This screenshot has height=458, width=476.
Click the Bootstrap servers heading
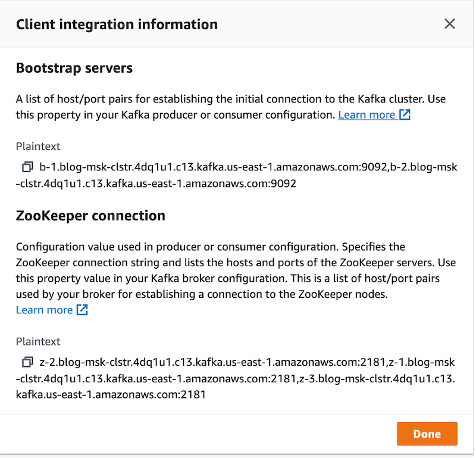(x=74, y=68)
